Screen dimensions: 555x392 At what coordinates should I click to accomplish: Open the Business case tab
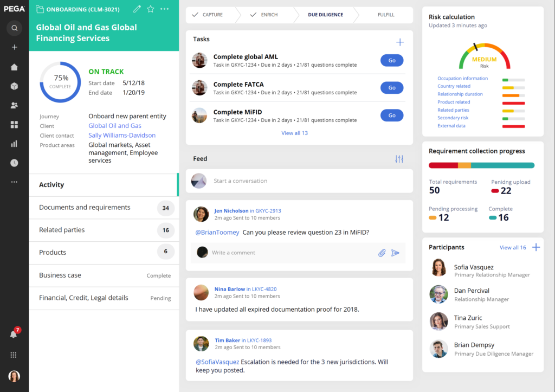104,275
